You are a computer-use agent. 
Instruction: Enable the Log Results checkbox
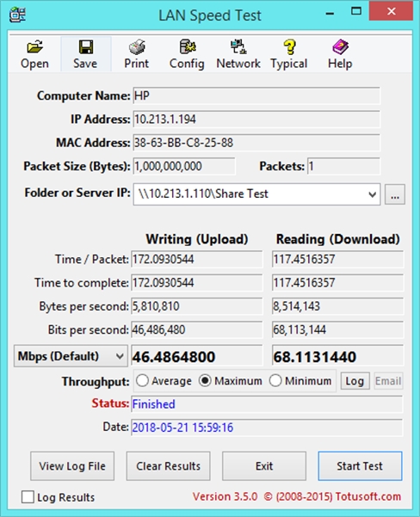pos(28,496)
